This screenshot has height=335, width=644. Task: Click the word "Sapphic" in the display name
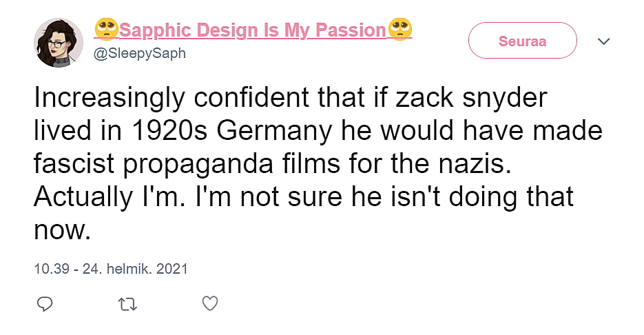click(156, 30)
